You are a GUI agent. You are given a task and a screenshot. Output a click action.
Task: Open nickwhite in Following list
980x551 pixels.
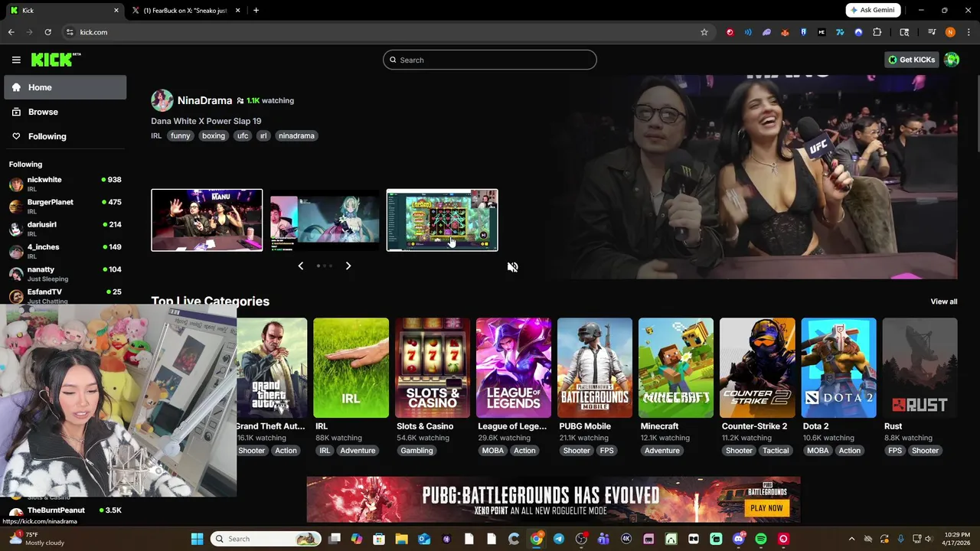pos(65,184)
